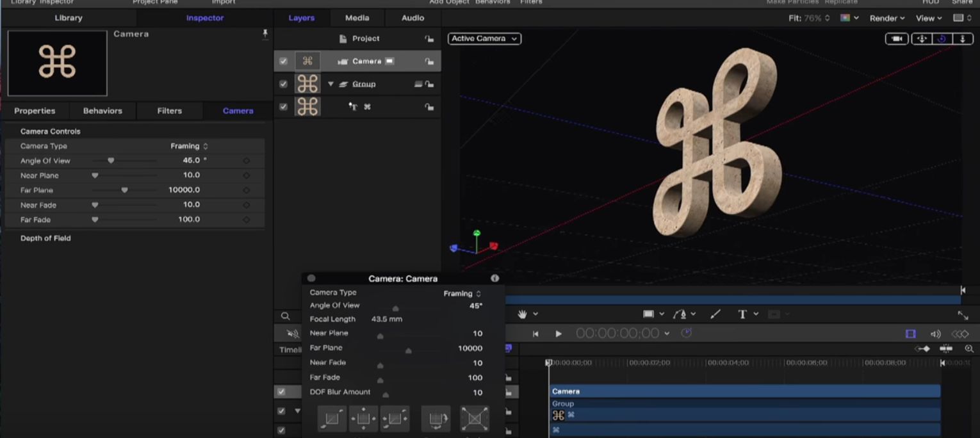Image resolution: width=980 pixels, height=438 pixels.
Task: Adjust Angle Of View slider in Inspector
Action: point(124,161)
